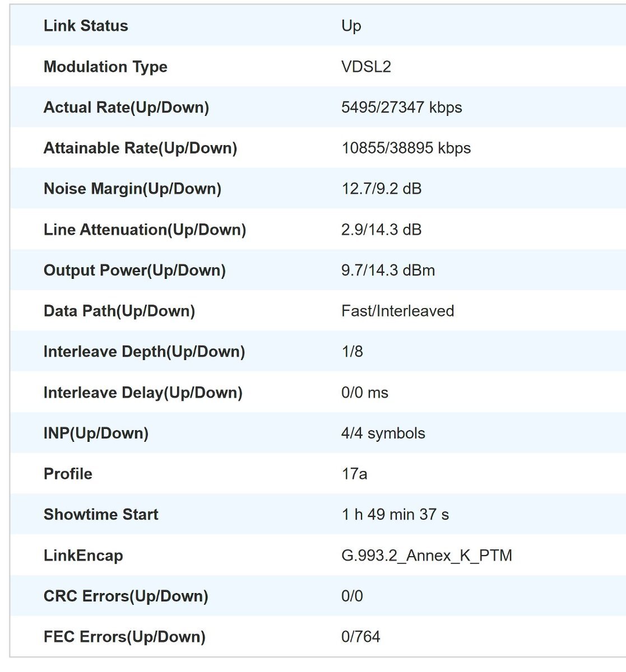626x672 pixels.
Task: Select the Fast/Interleaved data path value
Action: click(397, 311)
